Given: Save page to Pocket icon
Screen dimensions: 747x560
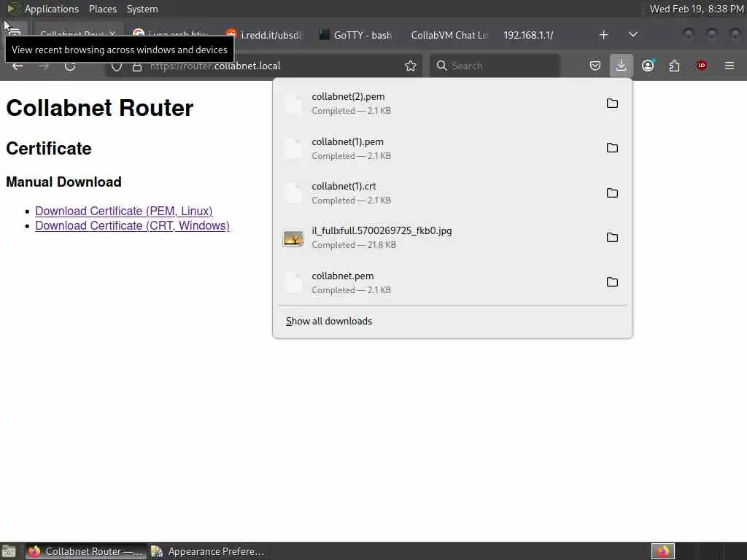Looking at the screenshot, I should (x=595, y=65).
